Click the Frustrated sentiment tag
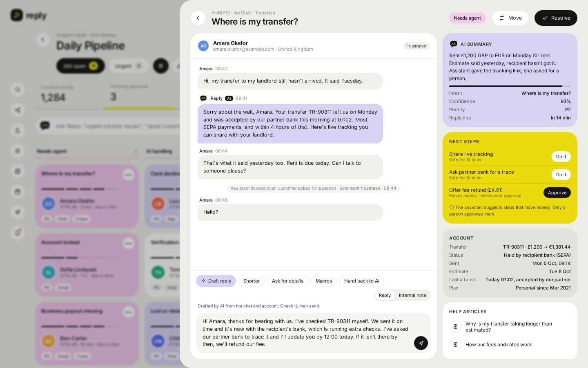The height and width of the screenshot is (368, 588). 416,46
